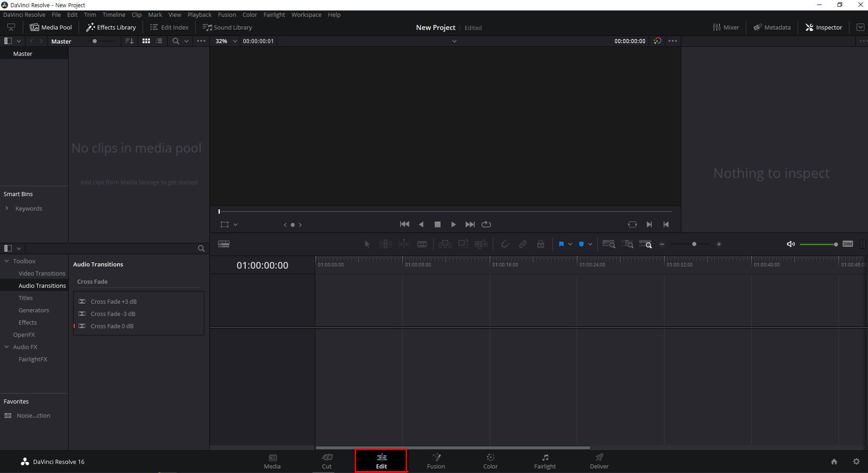Toggle the DIM audio button

click(x=848, y=244)
